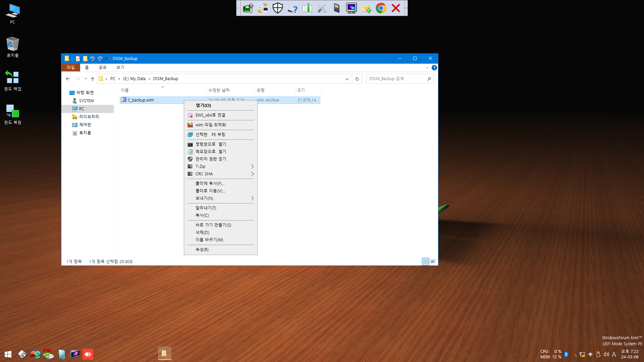Open the floppy disk taskbar icon

click(x=22, y=354)
